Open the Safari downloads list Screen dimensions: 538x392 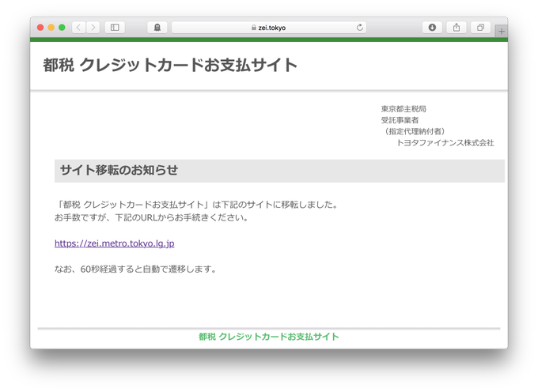(432, 28)
